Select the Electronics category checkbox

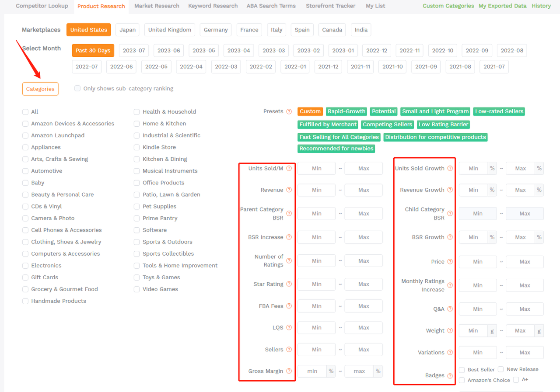click(x=25, y=265)
